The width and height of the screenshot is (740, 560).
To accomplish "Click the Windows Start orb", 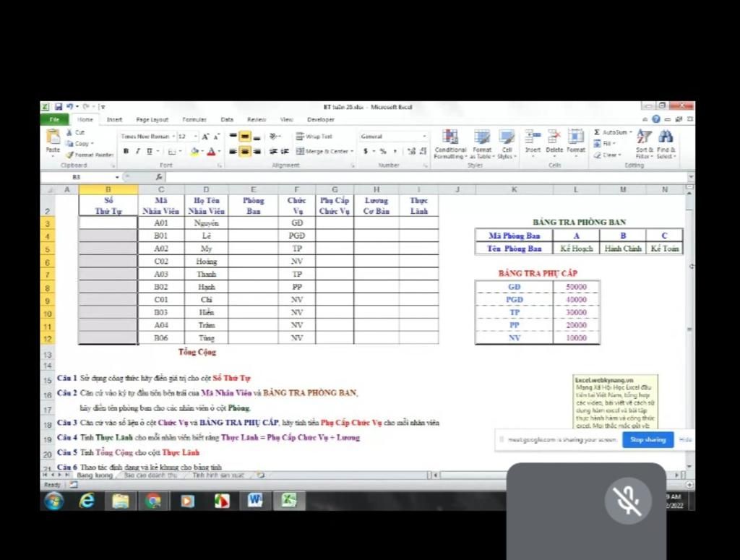I will [x=54, y=501].
